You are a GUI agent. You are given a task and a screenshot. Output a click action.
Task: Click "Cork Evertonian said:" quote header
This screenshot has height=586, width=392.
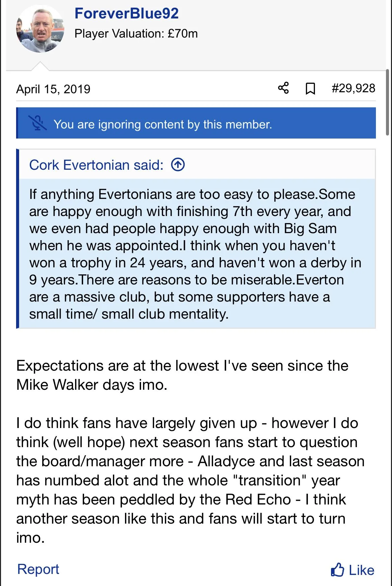pyautogui.click(x=96, y=165)
